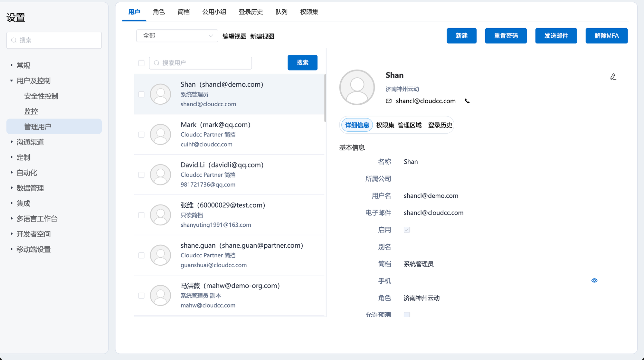This screenshot has height=360, width=644.
Task: Click the 编辑视图 link
Action: (x=234, y=36)
